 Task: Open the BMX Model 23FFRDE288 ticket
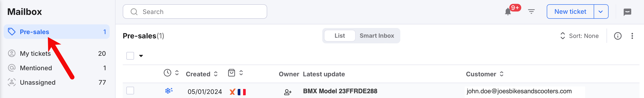coord(340,91)
